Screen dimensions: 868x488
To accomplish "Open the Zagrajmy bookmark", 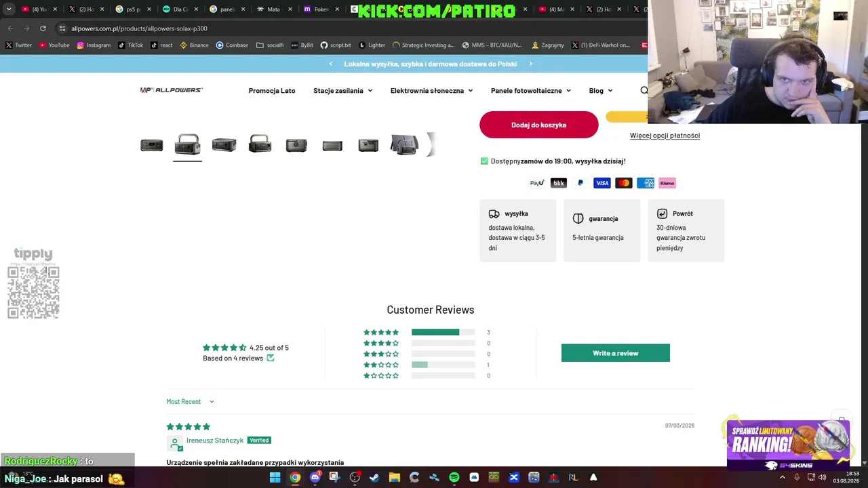I will [548, 45].
